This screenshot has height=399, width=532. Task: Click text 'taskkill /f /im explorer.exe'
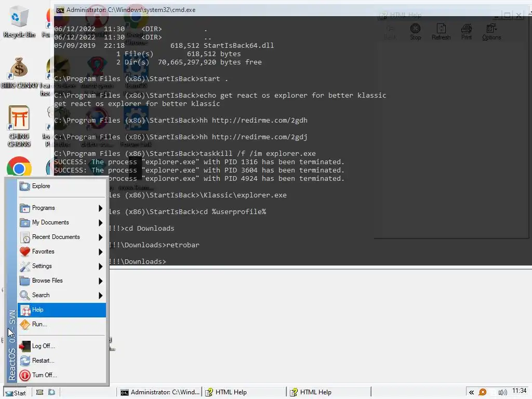(x=258, y=154)
